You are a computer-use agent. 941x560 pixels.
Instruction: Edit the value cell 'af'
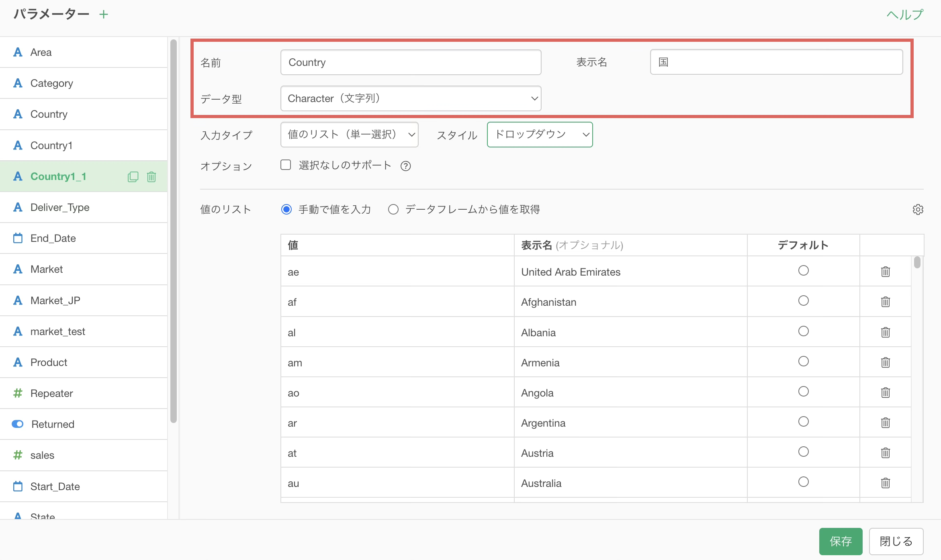coord(397,302)
